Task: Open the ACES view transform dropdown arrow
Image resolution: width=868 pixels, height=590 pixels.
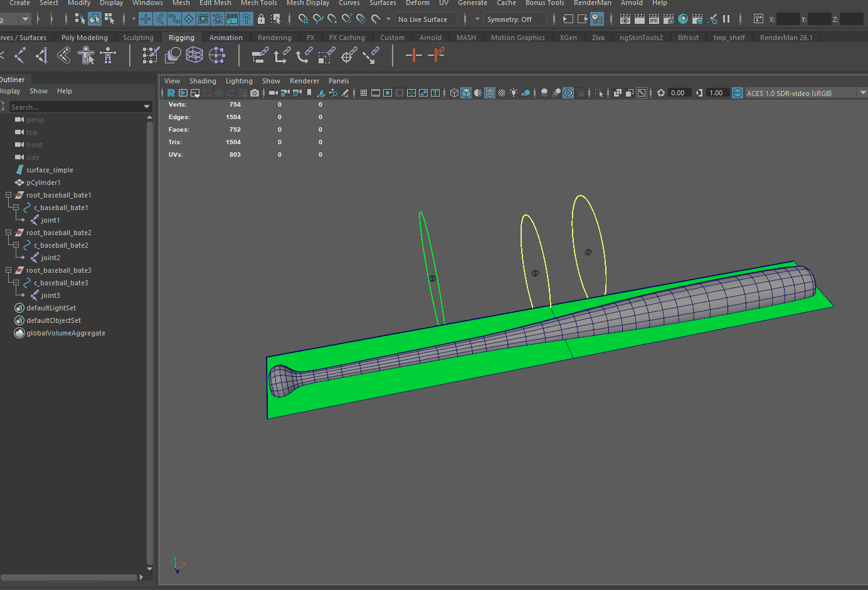Action: tap(863, 93)
